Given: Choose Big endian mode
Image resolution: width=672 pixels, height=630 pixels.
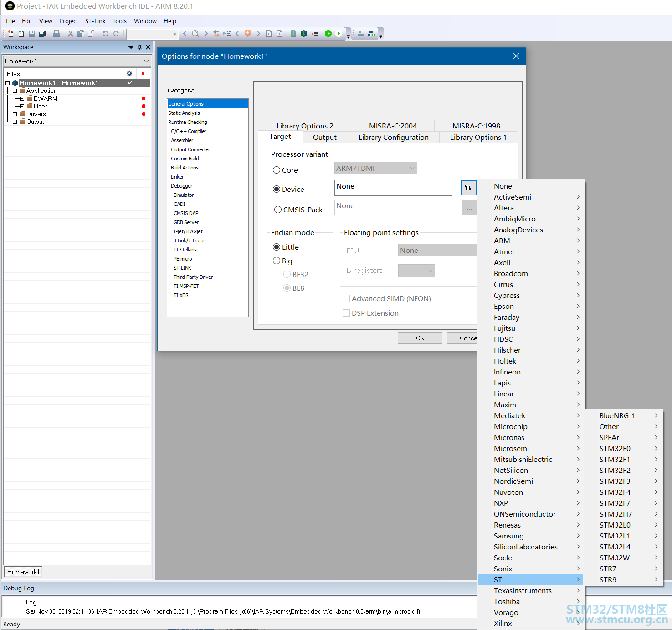Looking at the screenshot, I should (277, 261).
